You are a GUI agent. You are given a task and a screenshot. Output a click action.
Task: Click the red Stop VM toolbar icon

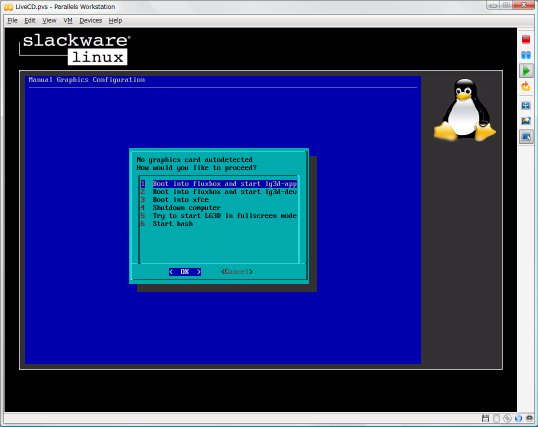526,39
